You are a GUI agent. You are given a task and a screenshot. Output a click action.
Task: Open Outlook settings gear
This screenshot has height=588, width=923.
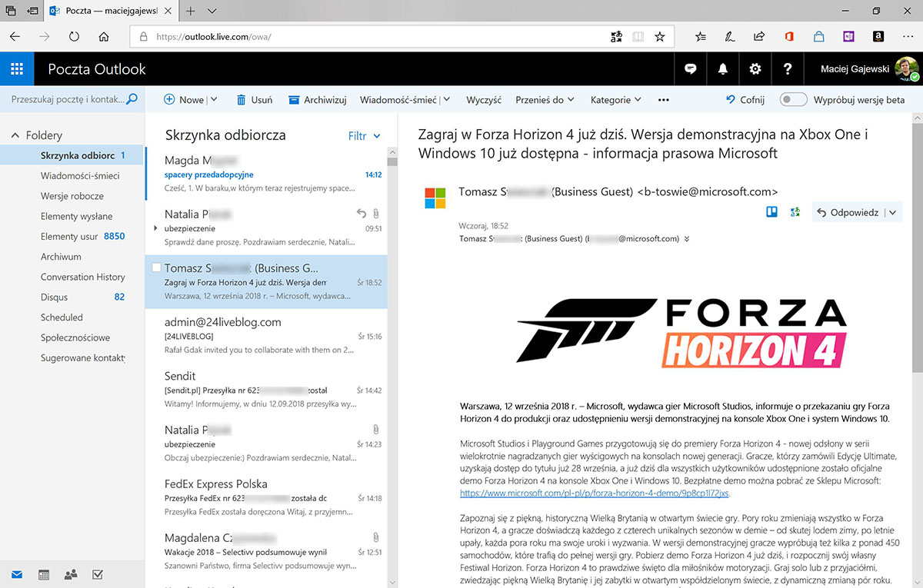click(x=755, y=69)
